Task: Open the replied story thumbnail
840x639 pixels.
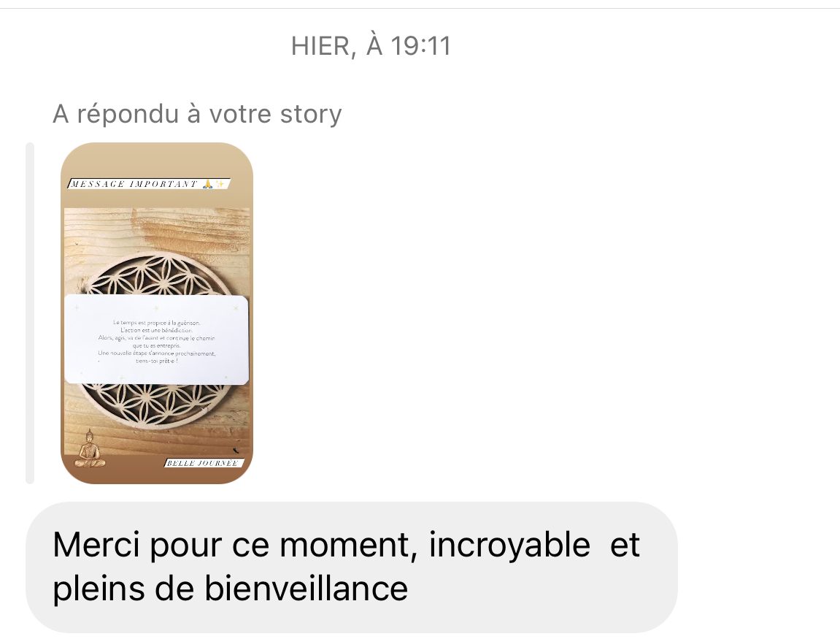Action: click(x=156, y=313)
